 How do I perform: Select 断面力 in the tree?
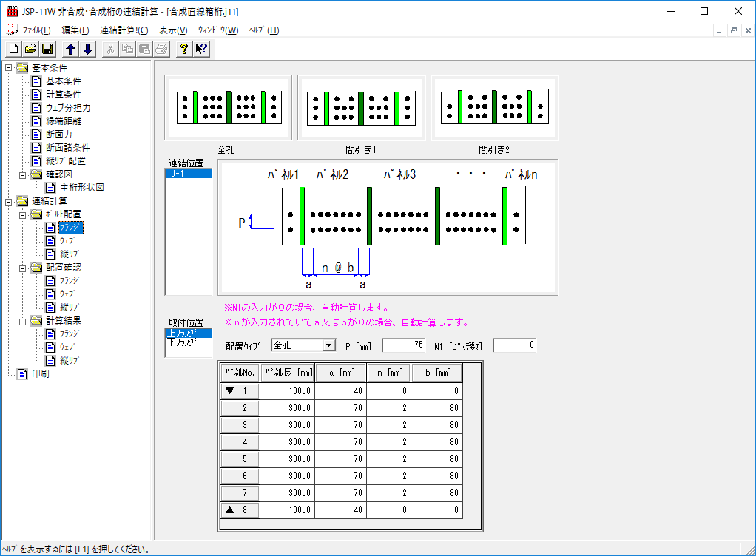tap(58, 135)
